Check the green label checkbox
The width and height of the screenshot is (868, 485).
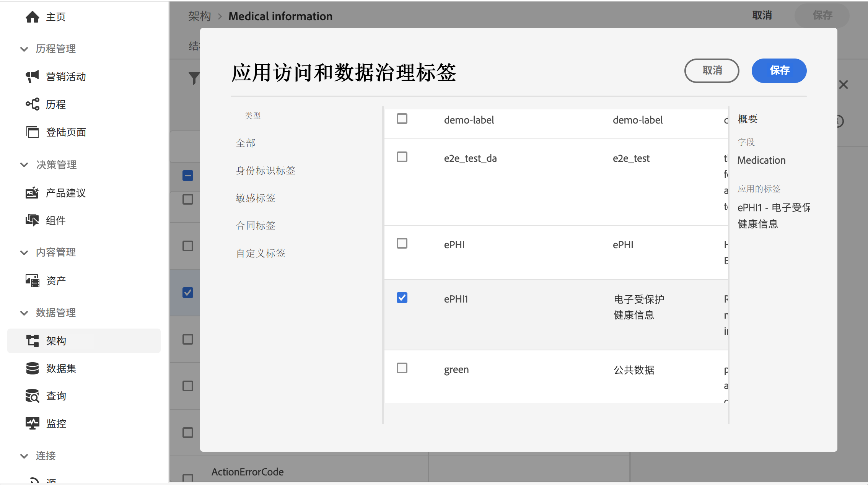coord(402,368)
